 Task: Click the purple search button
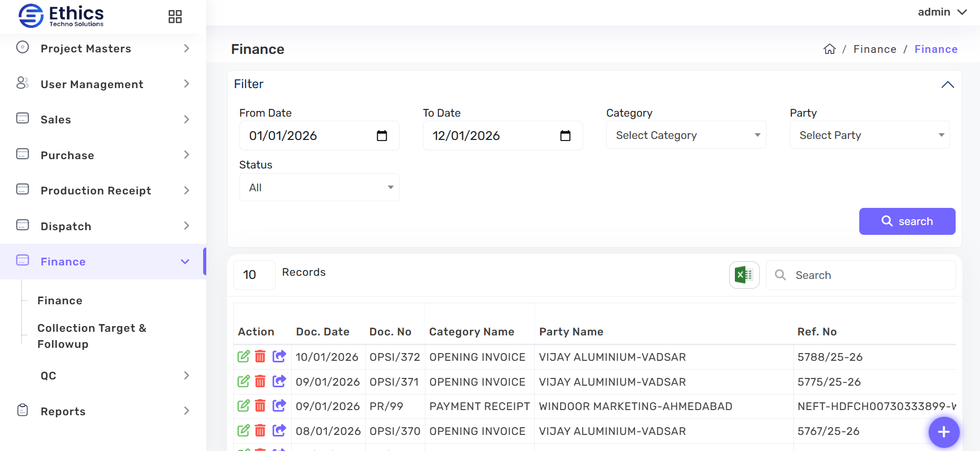point(907,221)
